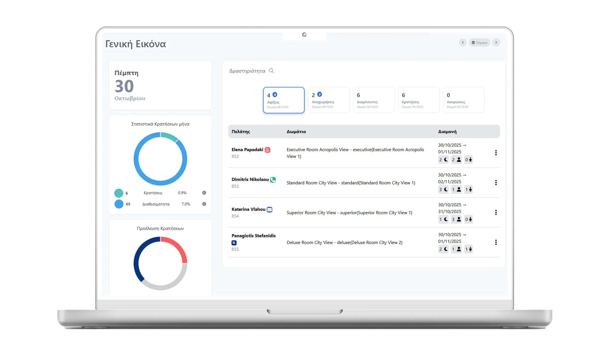Click the Airbnb icon next to Elena Papadaki
The width and height of the screenshot is (598, 364).
(268, 150)
